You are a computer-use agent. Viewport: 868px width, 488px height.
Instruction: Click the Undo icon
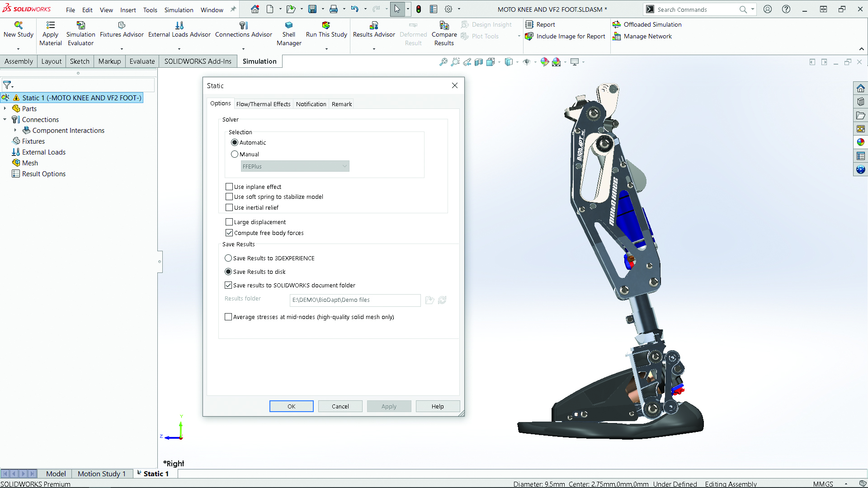[x=355, y=9]
